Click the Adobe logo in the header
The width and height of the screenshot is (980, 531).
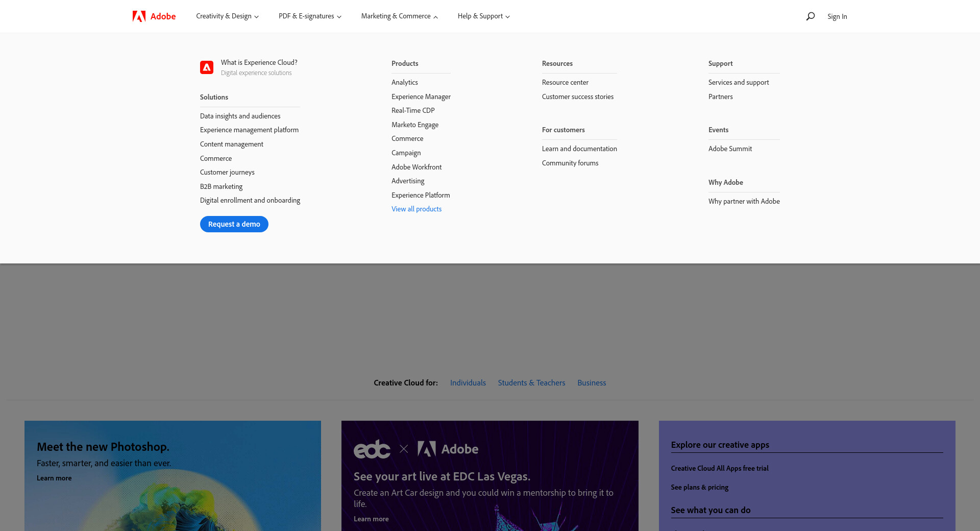tap(154, 16)
